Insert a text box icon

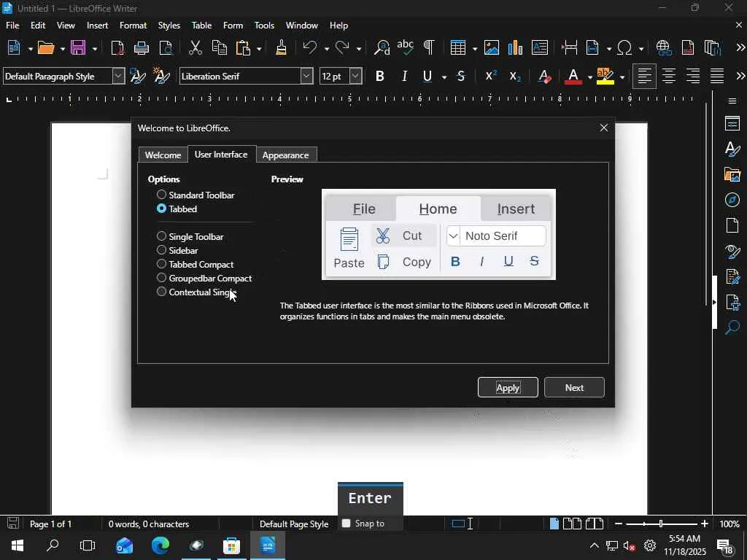click(x=540, y=47)
